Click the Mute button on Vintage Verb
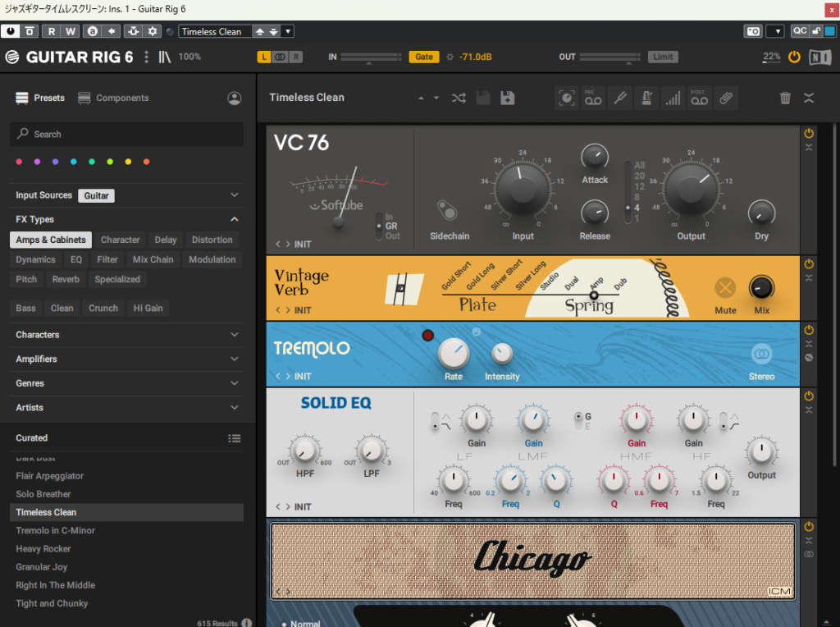Image resolution: width=840 pixels, height=627 pixels. click(725, 288)
